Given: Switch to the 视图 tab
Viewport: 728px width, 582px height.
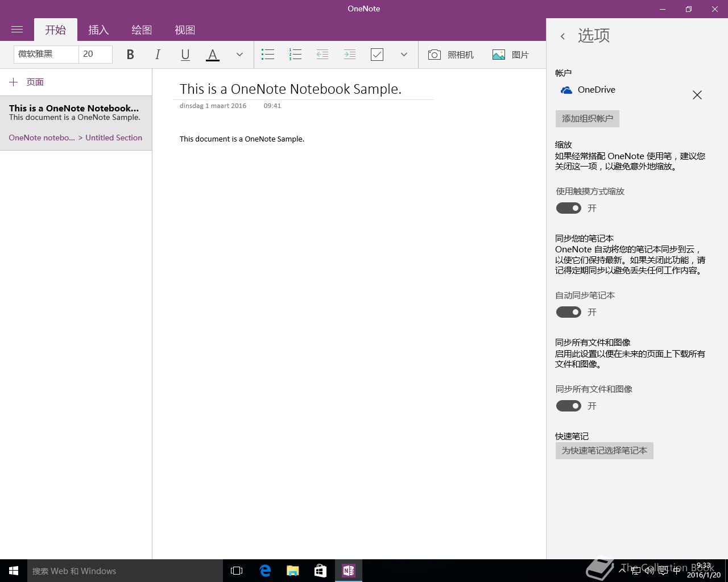Looking at the screenshot, I should point(185,30).
